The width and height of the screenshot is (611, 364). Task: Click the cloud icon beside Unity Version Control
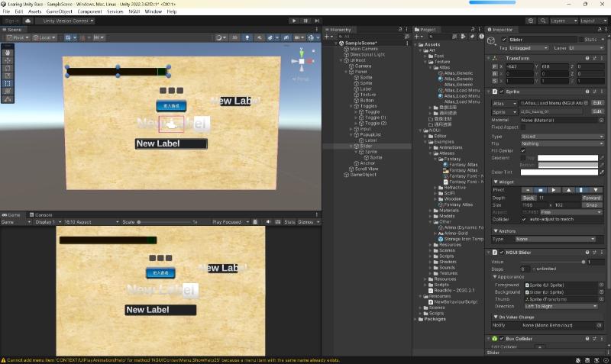coord(29,21)
